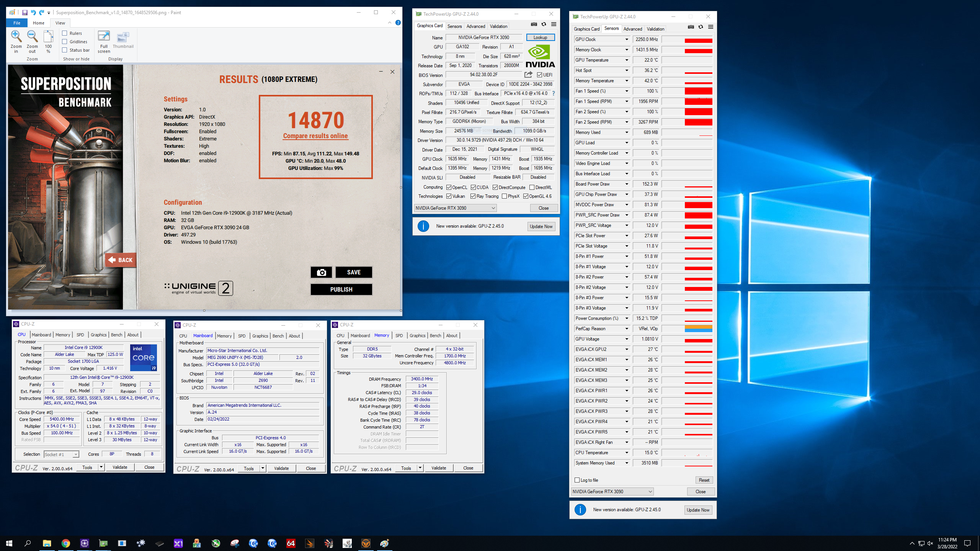980x551 pixels.
Task: Open Tools dropdown arrow in CPU-Z Mainboard window
Action: click(x=263, y=468)
